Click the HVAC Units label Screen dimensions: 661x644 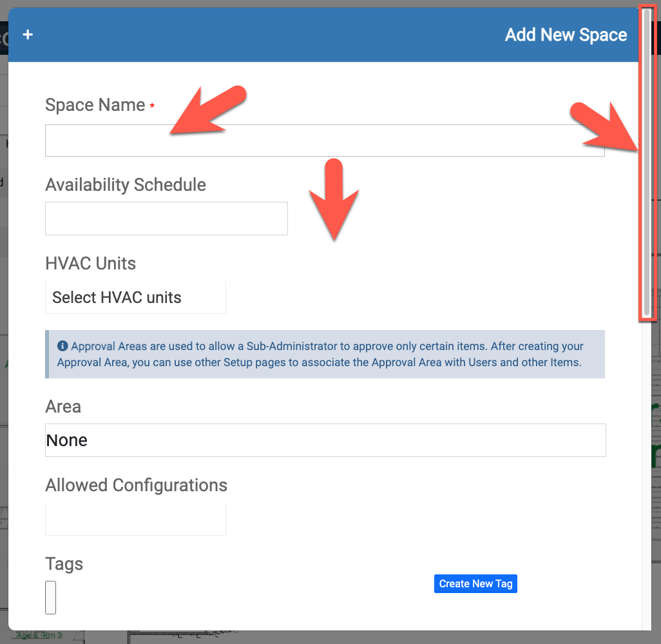[x=91, y=264]
